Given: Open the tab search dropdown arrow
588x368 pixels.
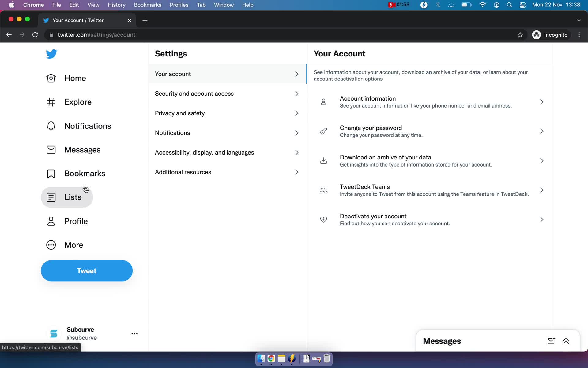Looking at the screenshot, I should tap(579, 20).
